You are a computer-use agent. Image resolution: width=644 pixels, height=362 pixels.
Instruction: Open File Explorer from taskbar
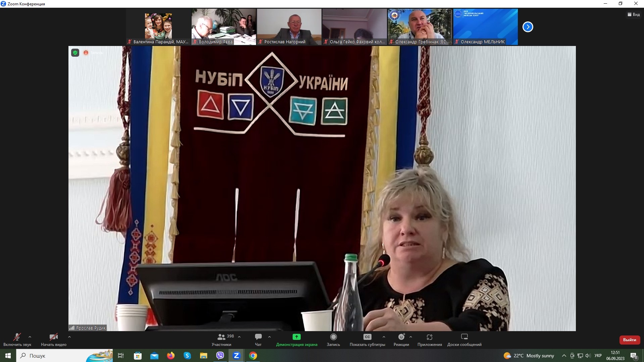(x=203, y=356)
